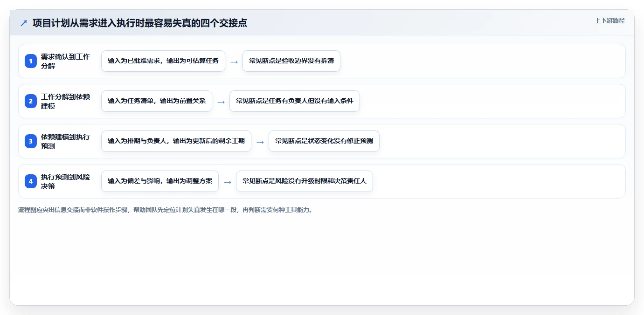Click the box 常见断点是任务有负责人但没有输入条件
Viewport: 644px width, 315px height.
295,101
